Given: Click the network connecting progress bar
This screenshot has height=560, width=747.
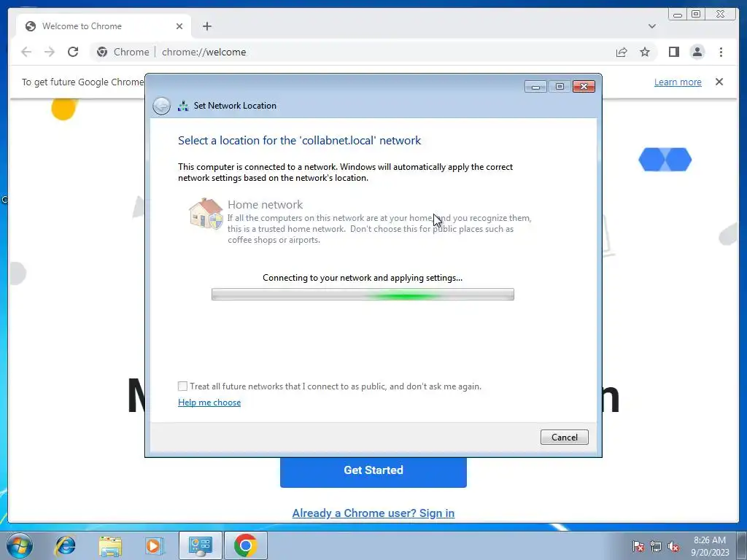Looking at the screenshot, I should click(x=363, y=295).
